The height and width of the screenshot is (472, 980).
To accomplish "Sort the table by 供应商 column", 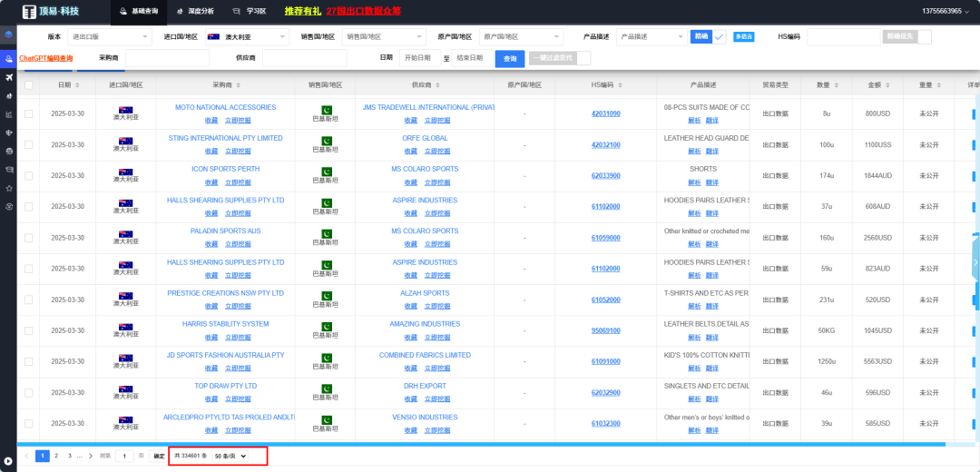I will pyautogui.click(x=436, y=85).
